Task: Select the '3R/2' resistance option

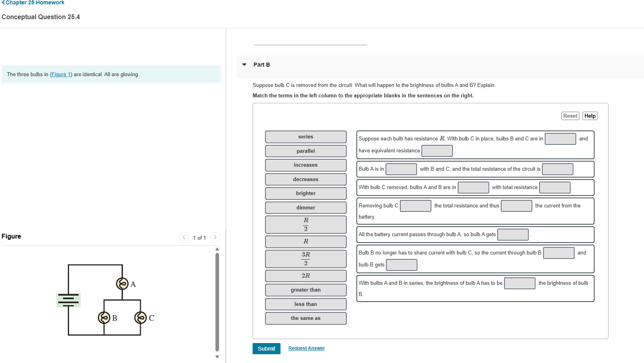Action: tap(305, 258)
